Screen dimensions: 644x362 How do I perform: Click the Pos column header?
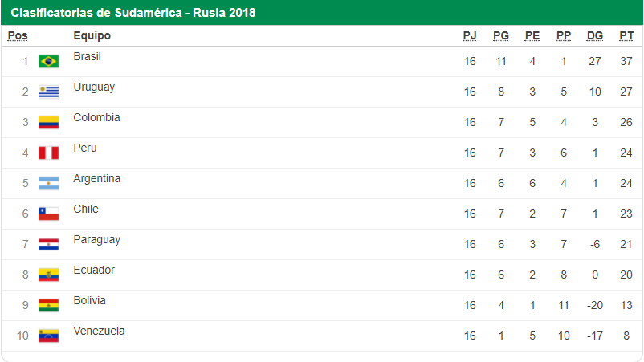pyautogui.click(x=18, y=35)
